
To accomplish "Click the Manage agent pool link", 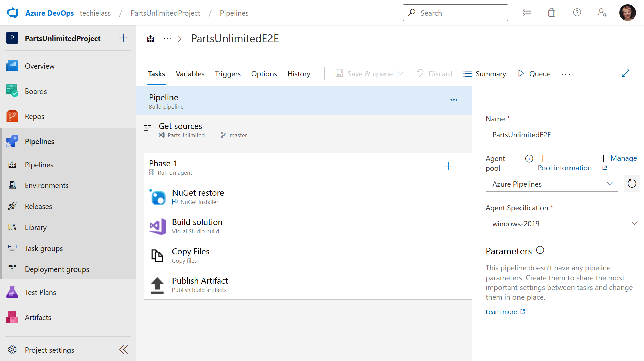I will [623, 158].
